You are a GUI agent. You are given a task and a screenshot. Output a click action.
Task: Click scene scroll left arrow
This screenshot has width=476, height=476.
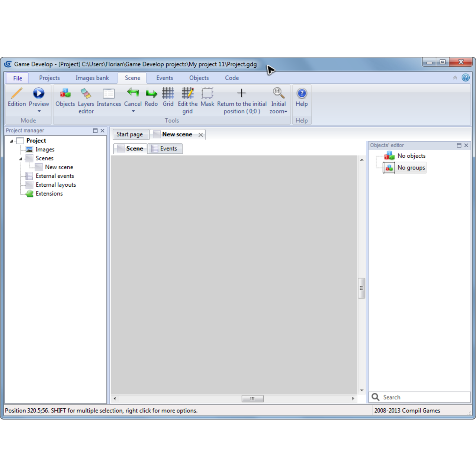coord(115,399)
